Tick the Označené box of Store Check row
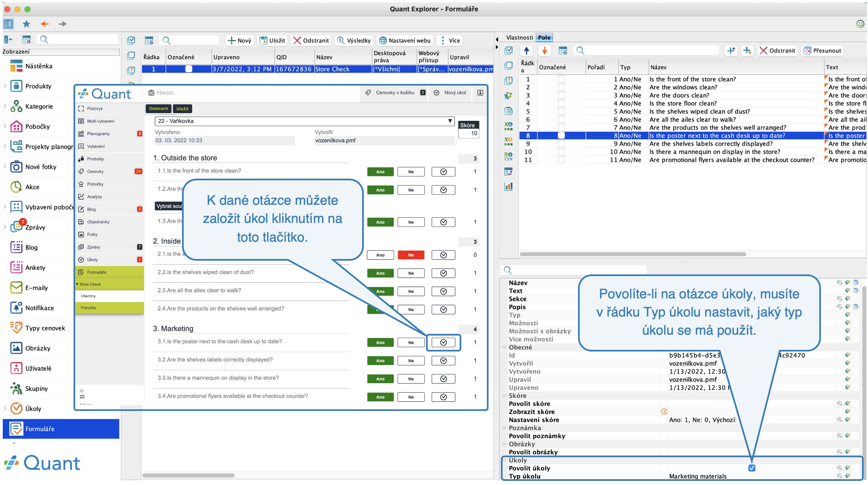 click(x=189, y=69)
